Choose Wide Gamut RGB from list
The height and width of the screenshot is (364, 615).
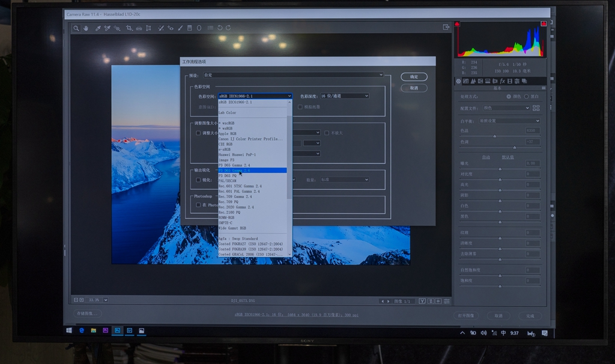(232, 228)
